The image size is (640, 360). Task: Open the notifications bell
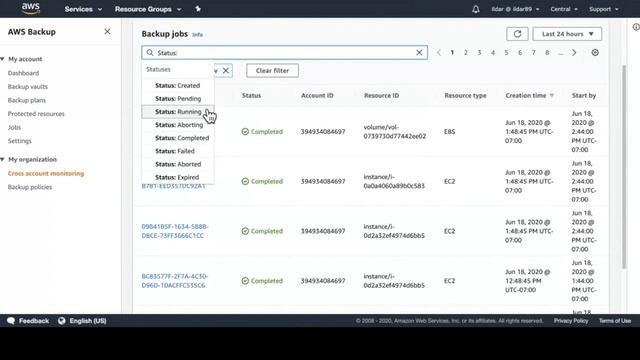[x=476, y=9]
